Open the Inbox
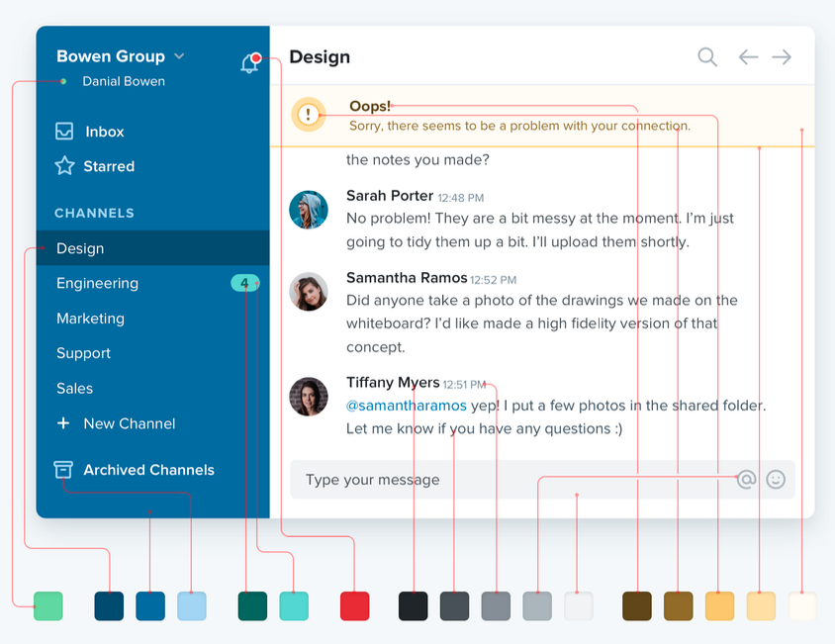This screenshot has width=835, height=644. tap(104, 132)
